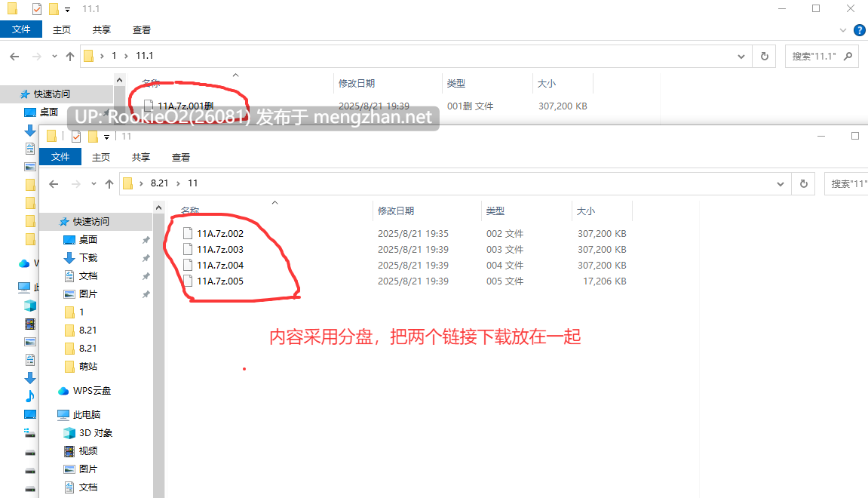Screen dimensions: 868x498
Task: Open 3D 对象 in the sidebar
Action: pos(95,433)
